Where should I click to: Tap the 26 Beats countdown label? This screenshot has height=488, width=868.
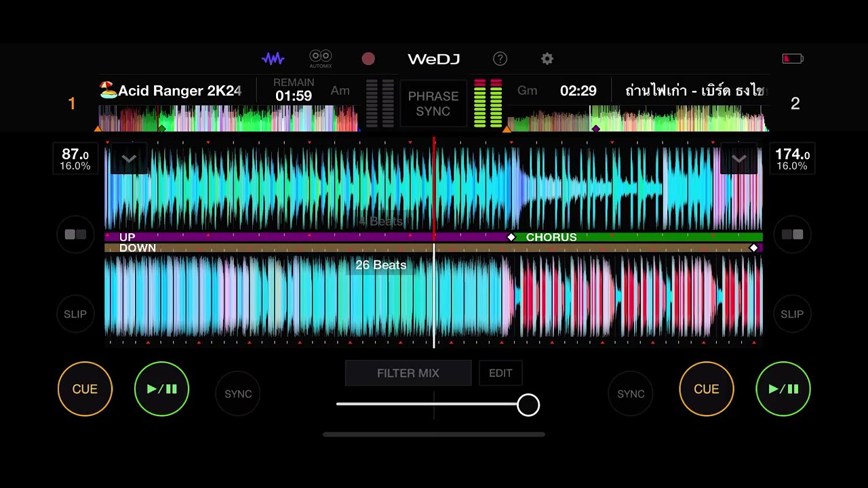point(381,265)
